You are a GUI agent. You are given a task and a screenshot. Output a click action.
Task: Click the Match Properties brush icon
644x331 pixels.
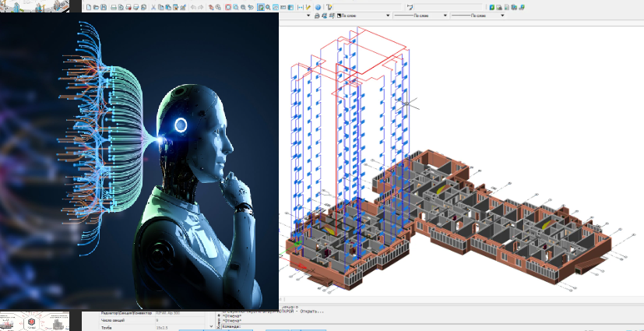183,7
